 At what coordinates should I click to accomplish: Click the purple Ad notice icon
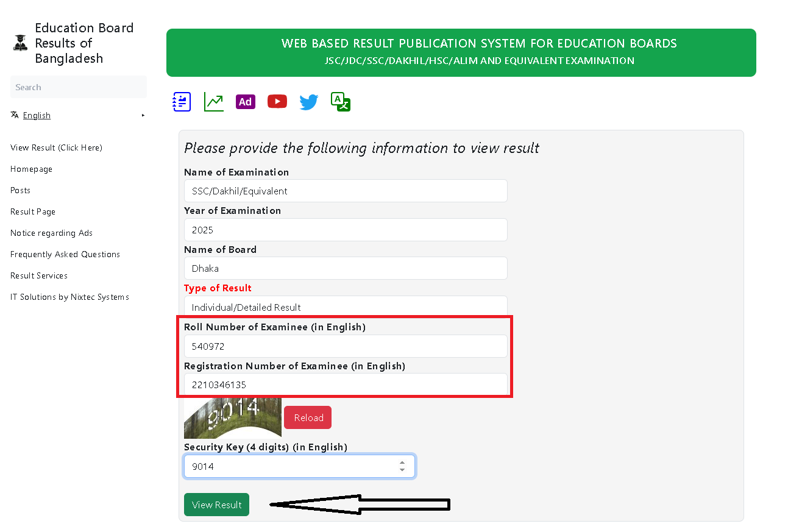pyautogui.click(x=245, y=101)
